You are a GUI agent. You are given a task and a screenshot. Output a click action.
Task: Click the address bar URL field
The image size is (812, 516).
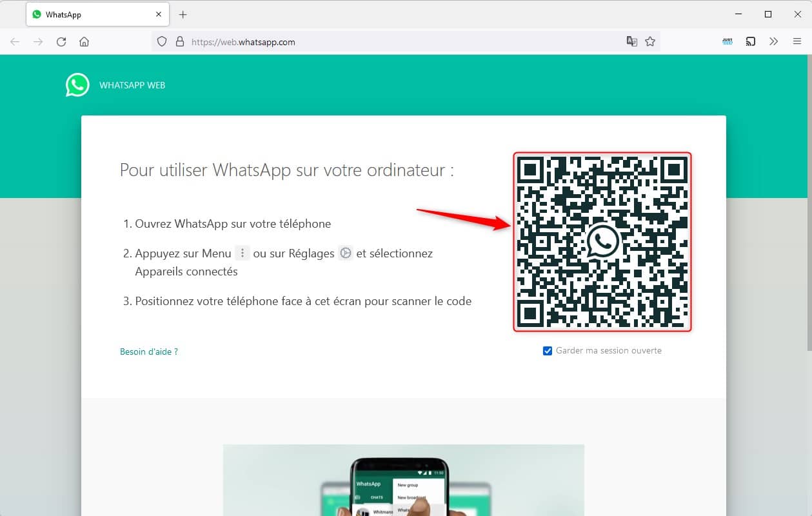[406, 42]
